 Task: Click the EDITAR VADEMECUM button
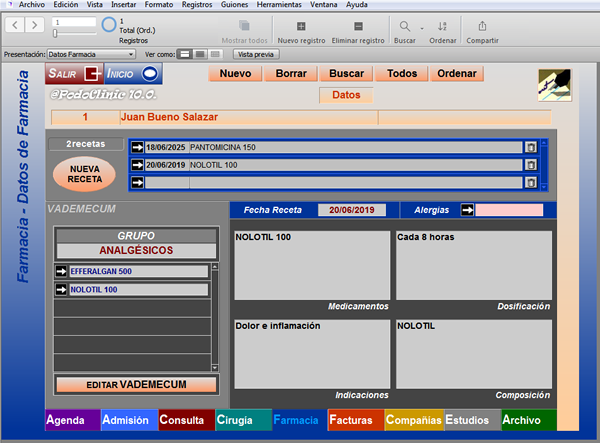137,384
